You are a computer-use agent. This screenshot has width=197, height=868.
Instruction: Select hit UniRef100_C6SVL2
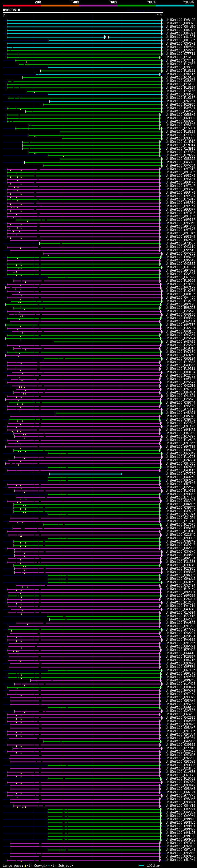pos(180,714)
